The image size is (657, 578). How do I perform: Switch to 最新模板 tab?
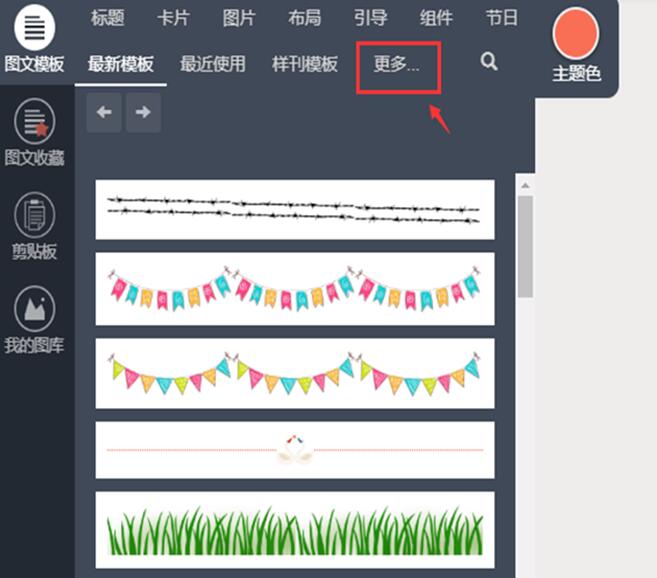pyautogui.click(x=121, y=64)
